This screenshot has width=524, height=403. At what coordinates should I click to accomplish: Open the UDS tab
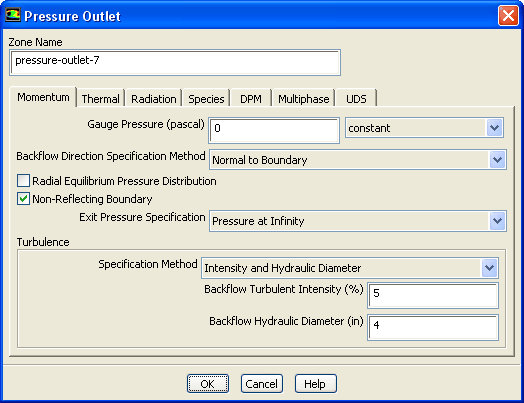[x=356, y=99]
